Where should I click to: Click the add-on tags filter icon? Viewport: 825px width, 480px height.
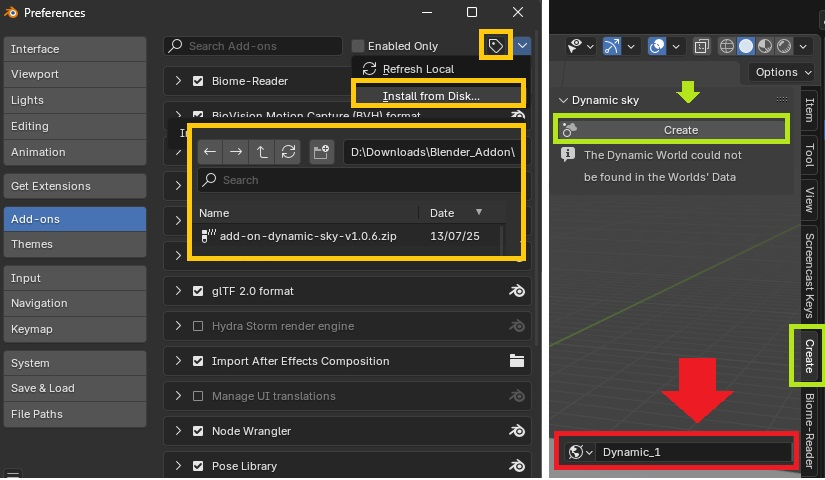(495, 46)
